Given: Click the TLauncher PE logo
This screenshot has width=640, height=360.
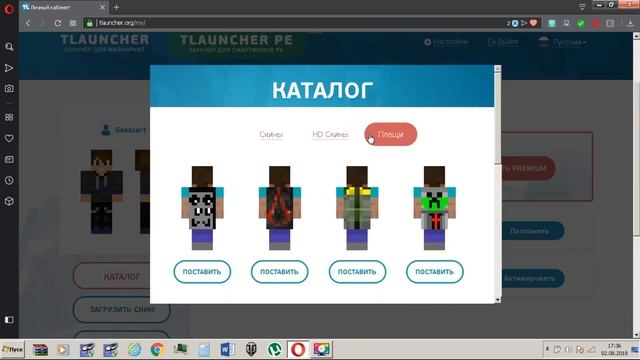Looking at the screenshot, I should (236, 43).
